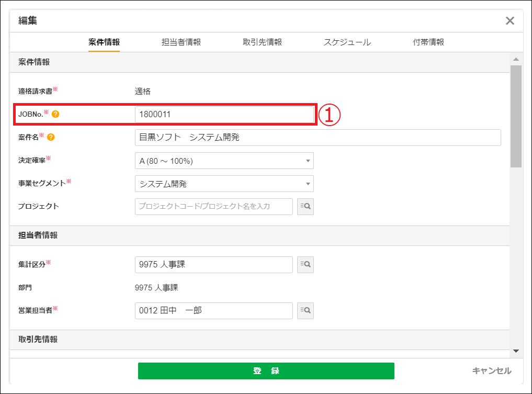Screen dimensions: 532x394
Task: Click the キャンセル link
Action: [x=491, y=370]
